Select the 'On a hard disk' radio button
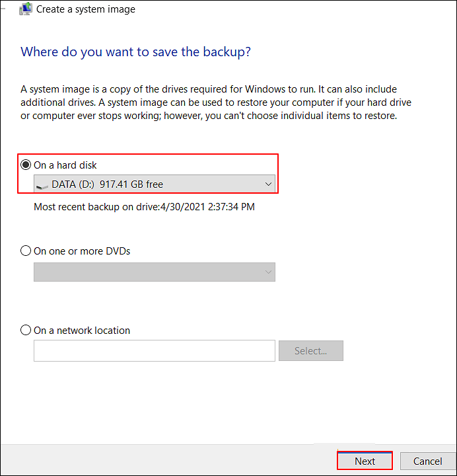This screenshot has width=457, height=476. pos(26,165)
